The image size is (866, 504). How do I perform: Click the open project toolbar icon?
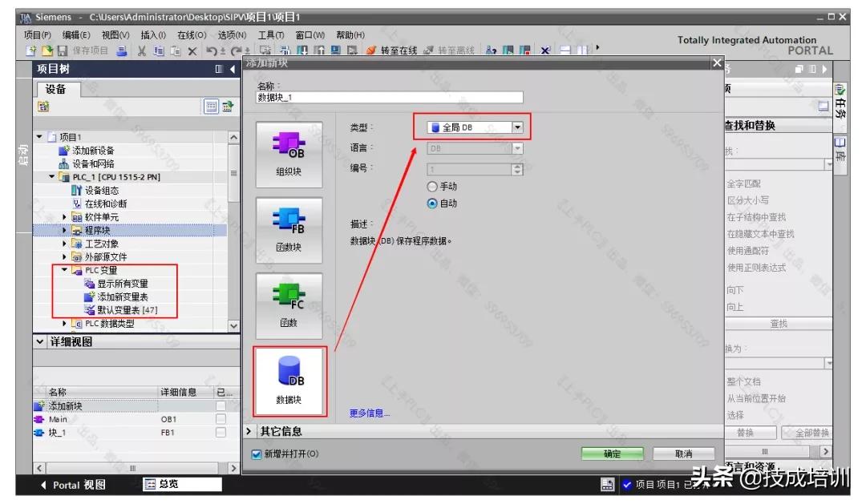pos(47,50)
